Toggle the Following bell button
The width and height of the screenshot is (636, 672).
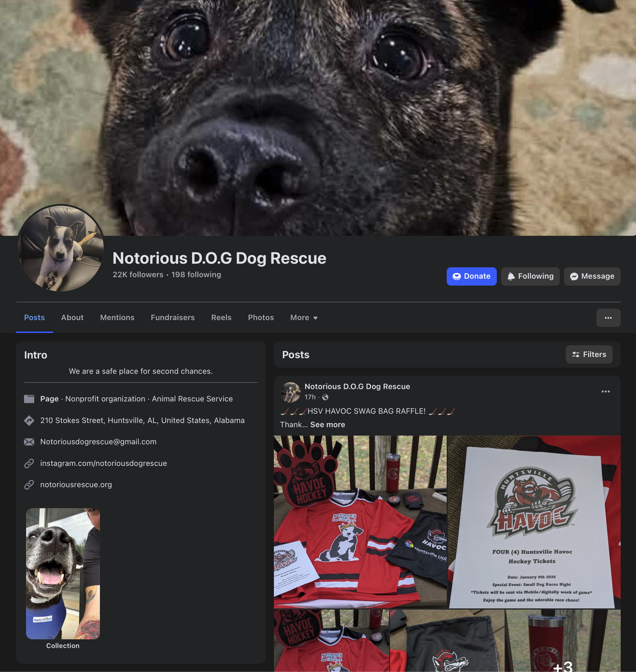[530, 276]
